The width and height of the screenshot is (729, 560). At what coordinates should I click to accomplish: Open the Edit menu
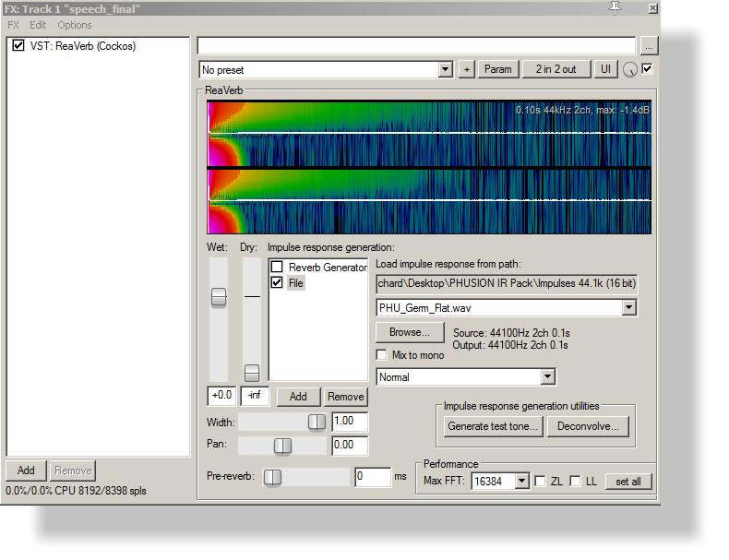point(38,25)
